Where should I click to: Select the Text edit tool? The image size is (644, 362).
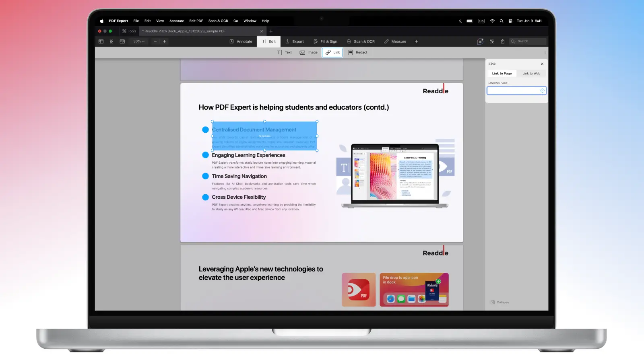point(285,52)
